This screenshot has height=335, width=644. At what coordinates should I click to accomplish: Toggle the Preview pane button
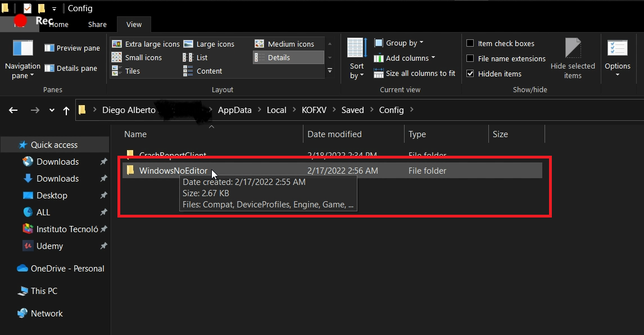coord(72,48)
